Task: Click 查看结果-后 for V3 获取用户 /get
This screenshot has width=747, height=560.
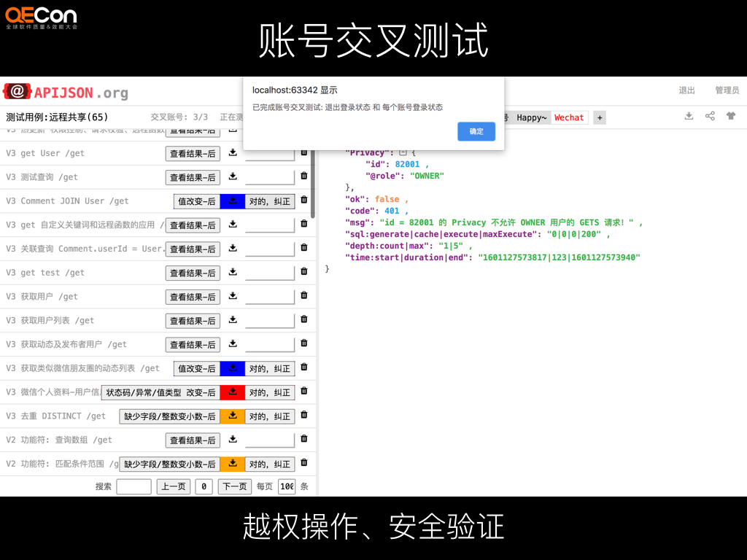Action: pyautogui.click(x=193, y=297)
